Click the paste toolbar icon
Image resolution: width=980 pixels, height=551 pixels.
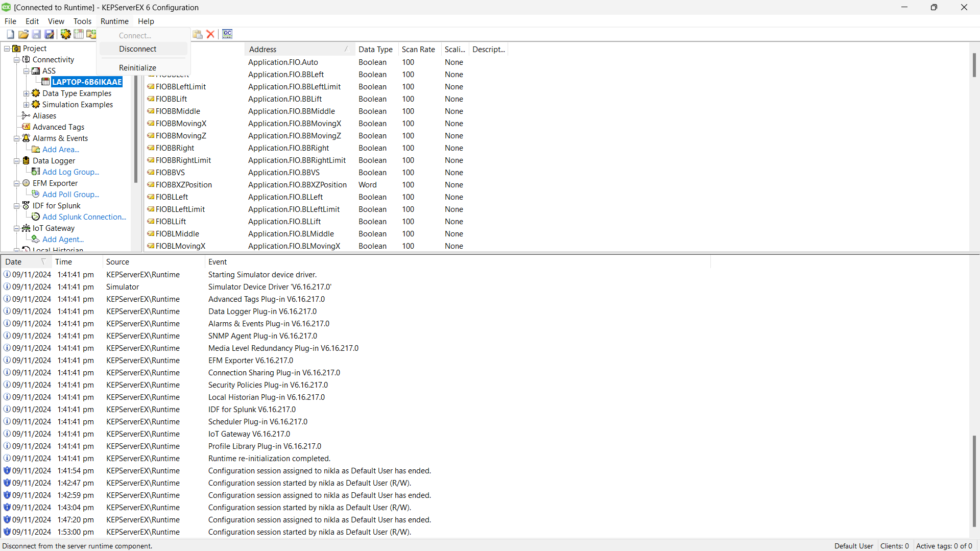pos(198,34)
